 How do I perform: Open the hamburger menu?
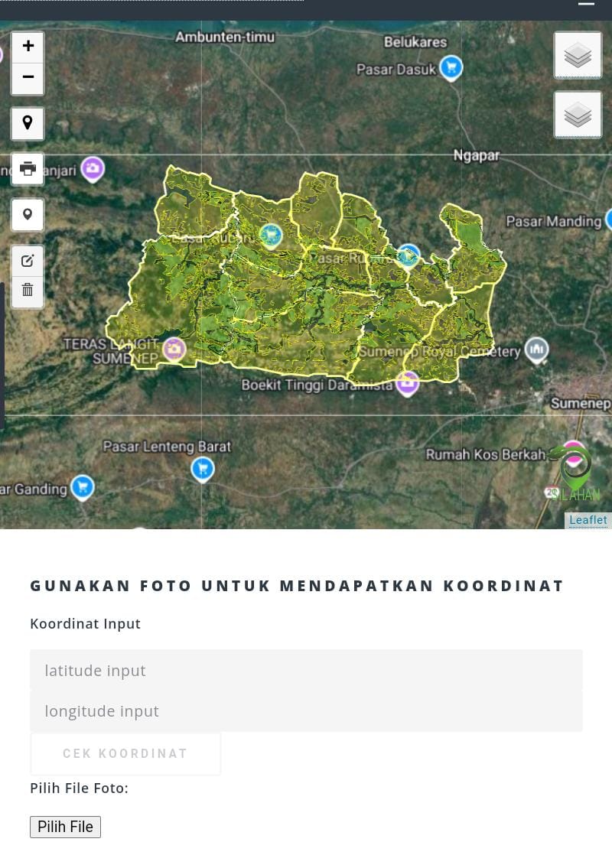click(586, 4)
